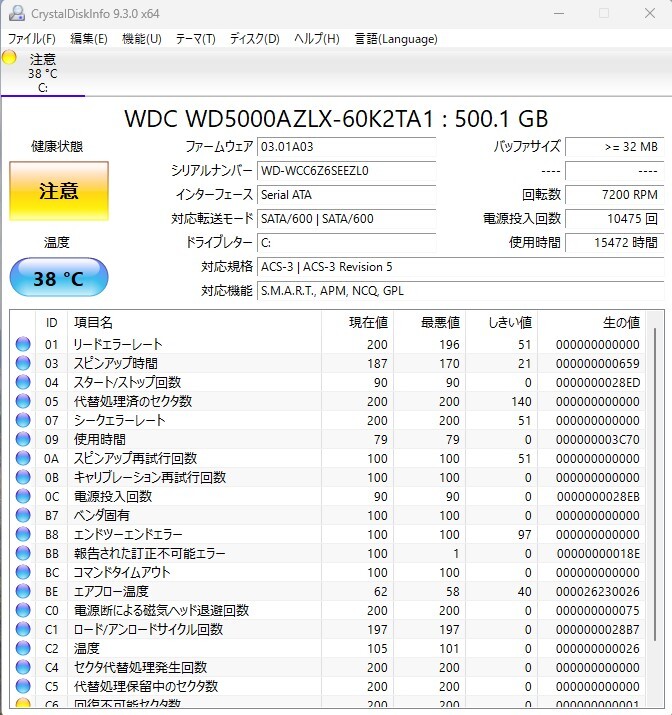
Task: Minimize the CrystalDiskInfo window
Action: [559, 14]
